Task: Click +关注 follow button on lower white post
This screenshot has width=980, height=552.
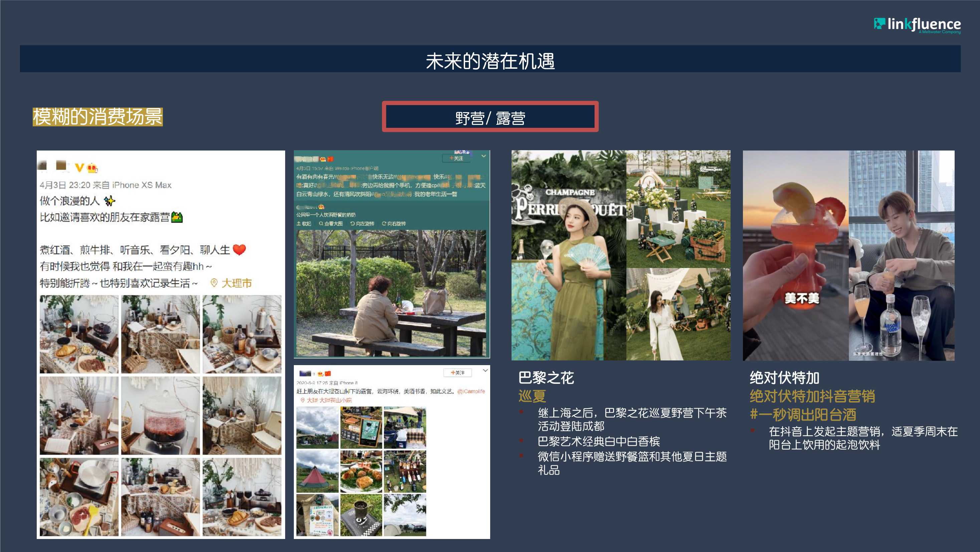Action: point(458,372)
